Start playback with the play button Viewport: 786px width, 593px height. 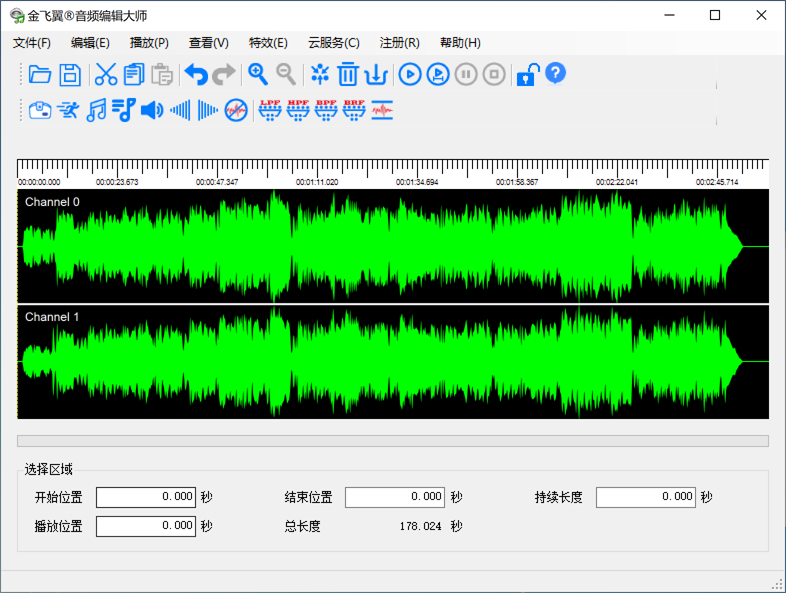[x=410, y=74]
